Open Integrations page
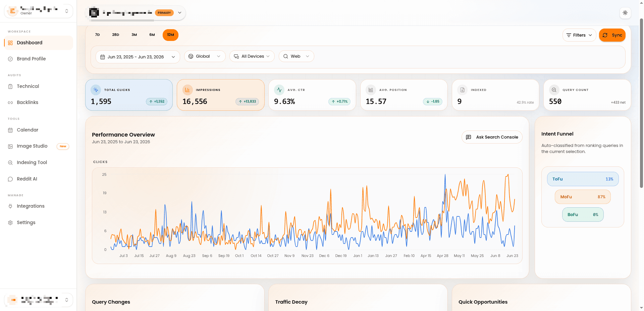Screen dimensions: 644x311 (39, 206)
